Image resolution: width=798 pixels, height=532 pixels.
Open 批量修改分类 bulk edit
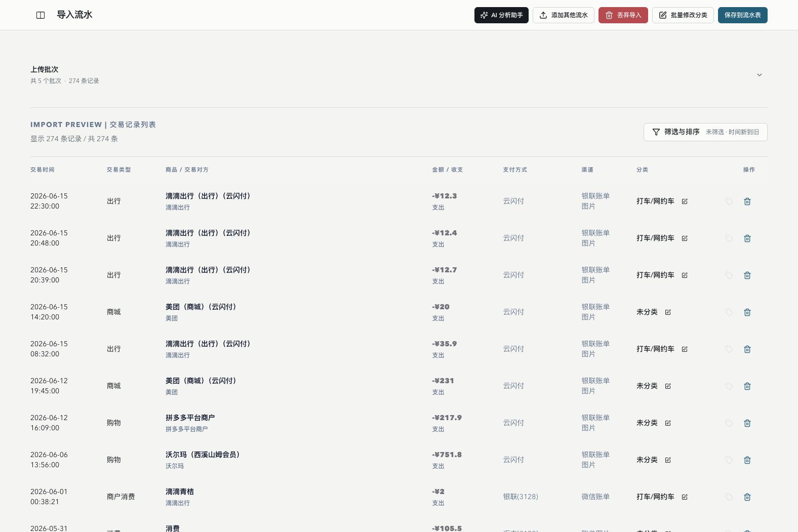(683, 15)
